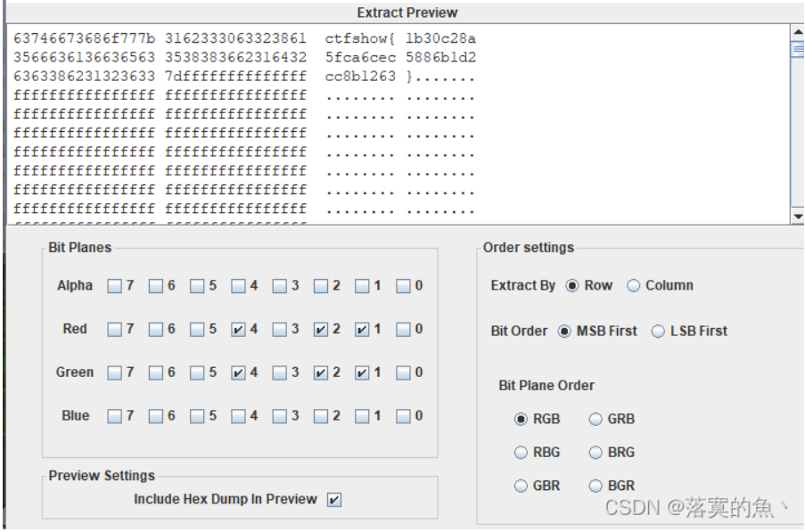Pick RBG bit plane order
The image size is (805, 532).
point(521,453)
